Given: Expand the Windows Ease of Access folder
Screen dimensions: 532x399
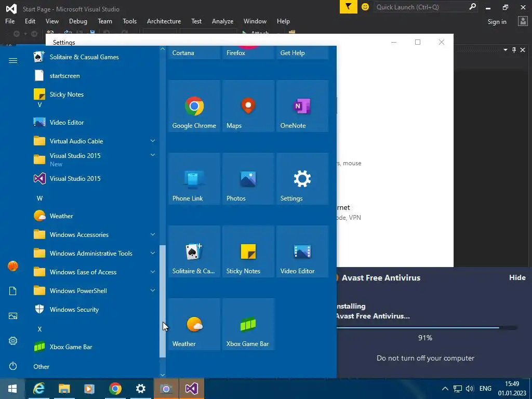Looking at the screenshot, I should click(x=95, y=272).
